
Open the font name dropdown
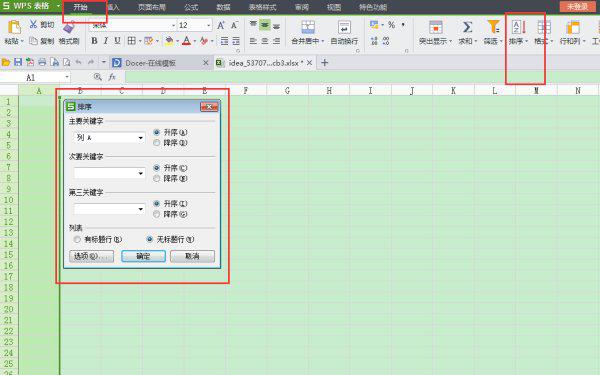173,25
